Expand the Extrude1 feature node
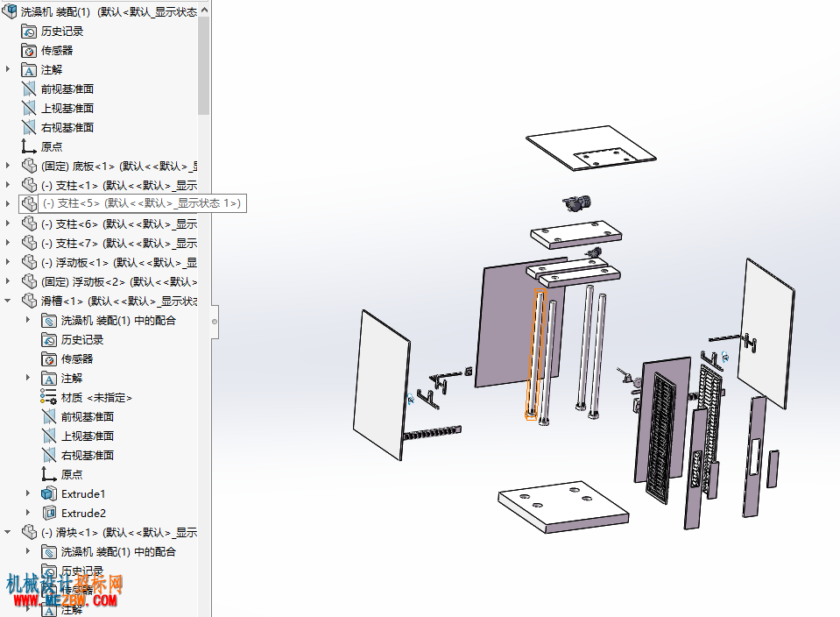Image resolution: width=840 pixels, height=617 pixels. (x=28, y=493)
